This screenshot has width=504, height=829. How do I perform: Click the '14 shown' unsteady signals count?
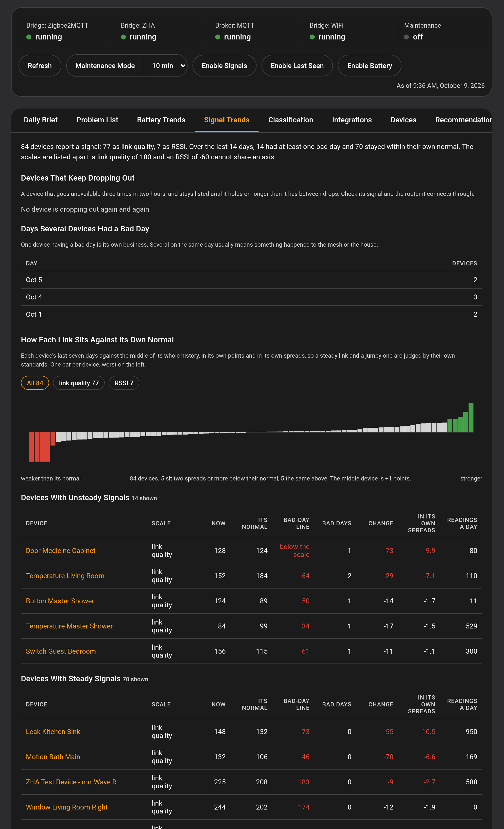(x=144, y=498)
